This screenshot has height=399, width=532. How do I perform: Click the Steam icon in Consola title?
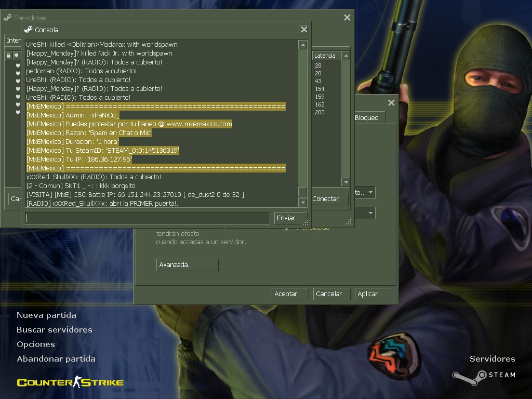[x=29, y=30]
